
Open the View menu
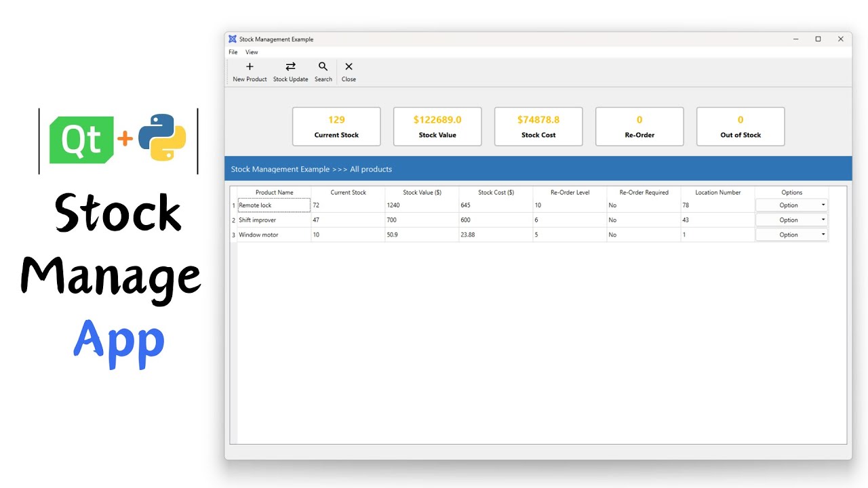252,52
